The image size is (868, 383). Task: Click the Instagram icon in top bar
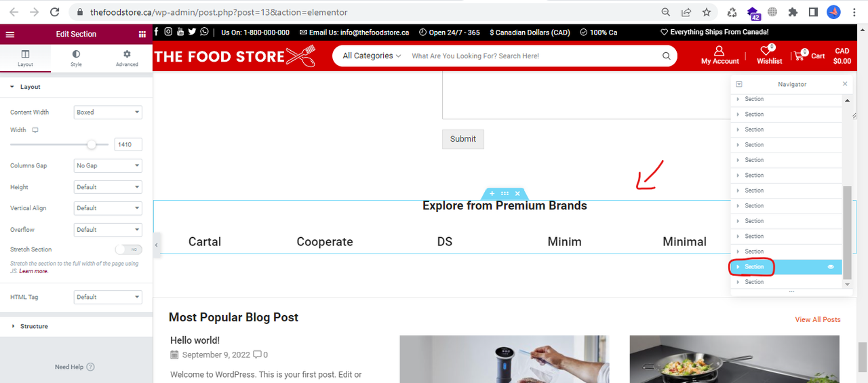(168, 32)
